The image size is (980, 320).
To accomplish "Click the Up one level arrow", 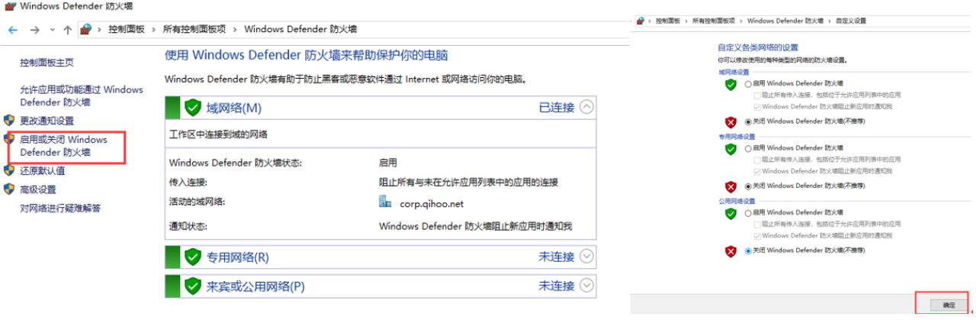I will click(x=68, y=30).
